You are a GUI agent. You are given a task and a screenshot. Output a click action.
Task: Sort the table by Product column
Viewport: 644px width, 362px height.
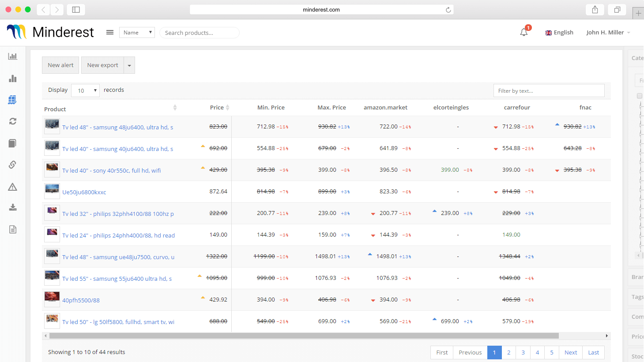point(175,108)
